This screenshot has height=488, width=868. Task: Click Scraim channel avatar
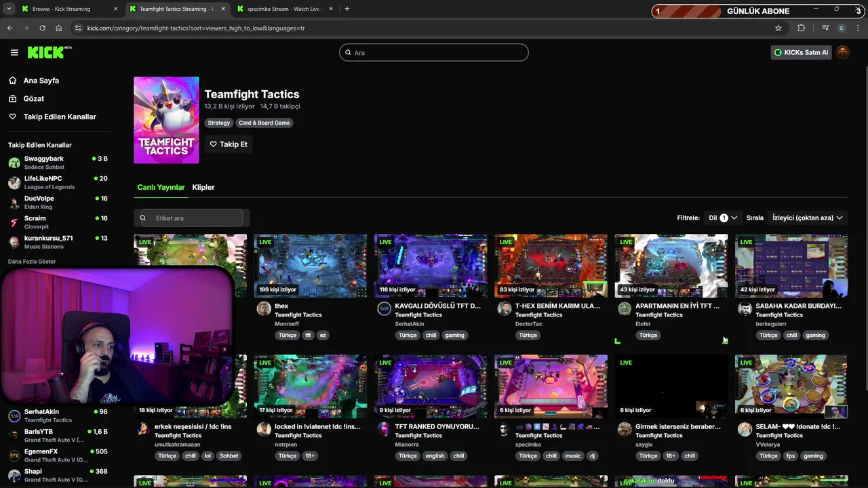pos(14,222)
